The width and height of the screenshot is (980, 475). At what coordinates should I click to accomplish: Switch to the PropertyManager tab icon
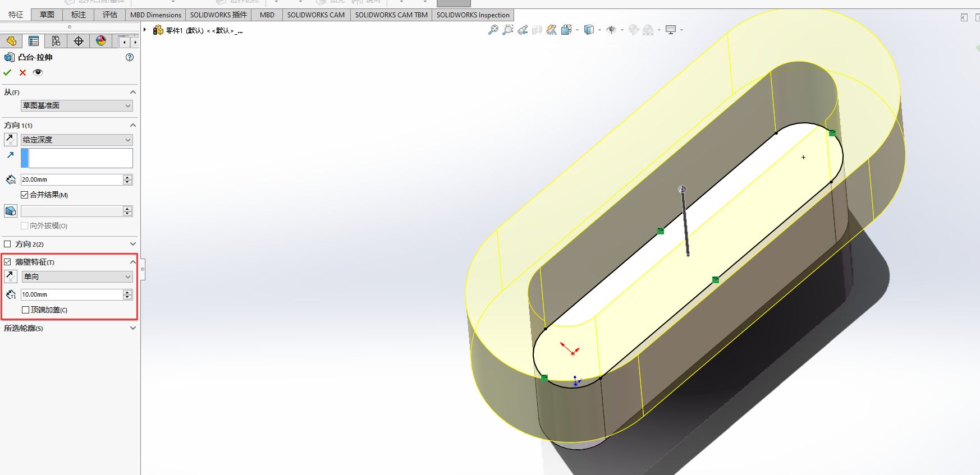click(x=34, y=41)
